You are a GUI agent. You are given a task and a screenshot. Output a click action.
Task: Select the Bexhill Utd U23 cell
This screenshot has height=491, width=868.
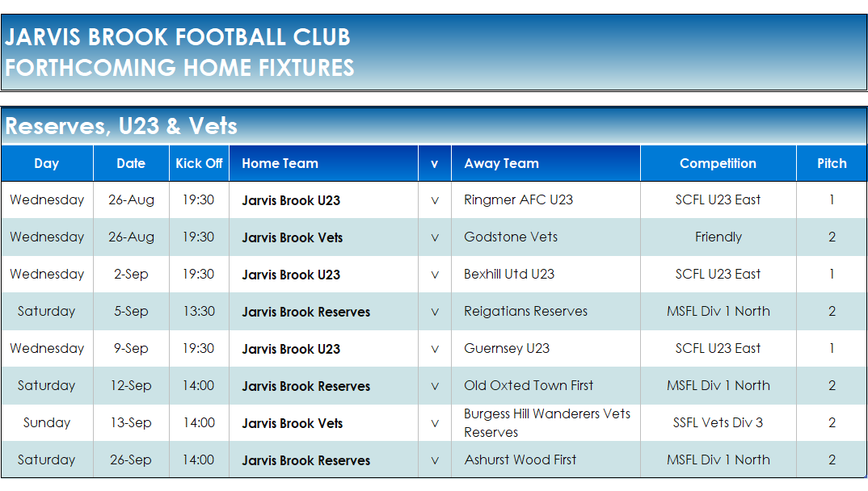coord(546,274)
